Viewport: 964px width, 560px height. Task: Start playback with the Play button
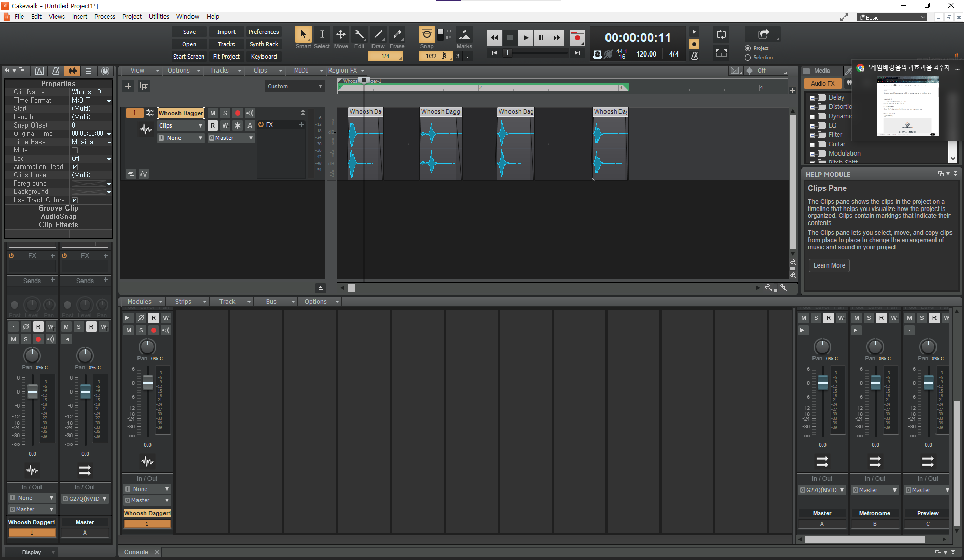pyautogui.click(x=526, y=38)
